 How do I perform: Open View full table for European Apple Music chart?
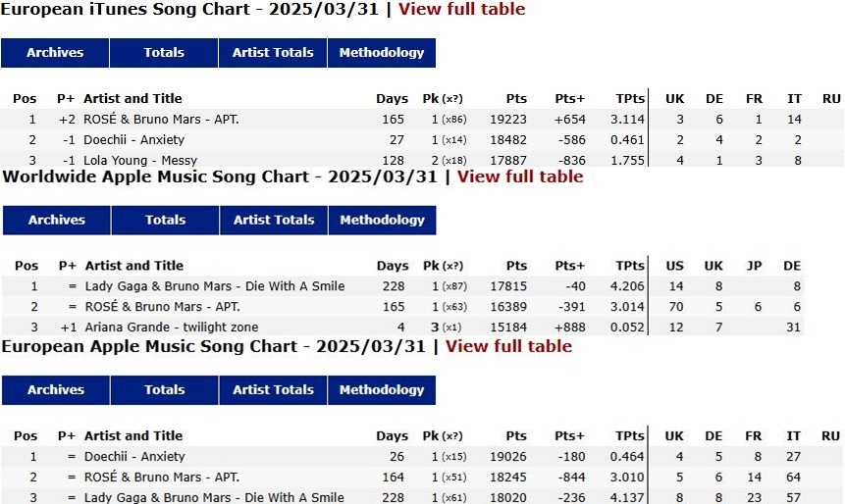tap(508, 346)
